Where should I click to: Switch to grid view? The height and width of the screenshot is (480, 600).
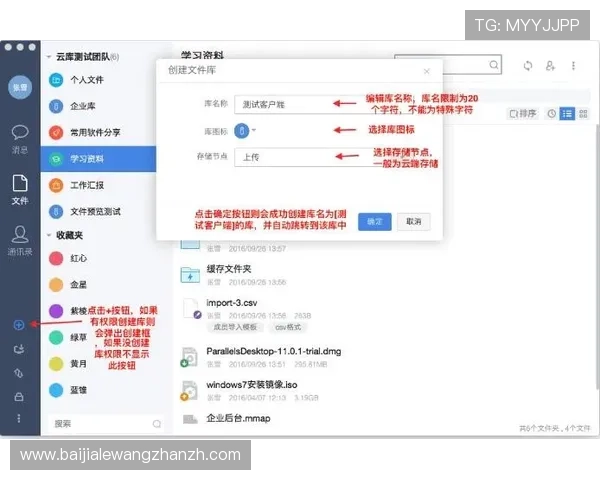pyautogui.click(x=583, y=114)
